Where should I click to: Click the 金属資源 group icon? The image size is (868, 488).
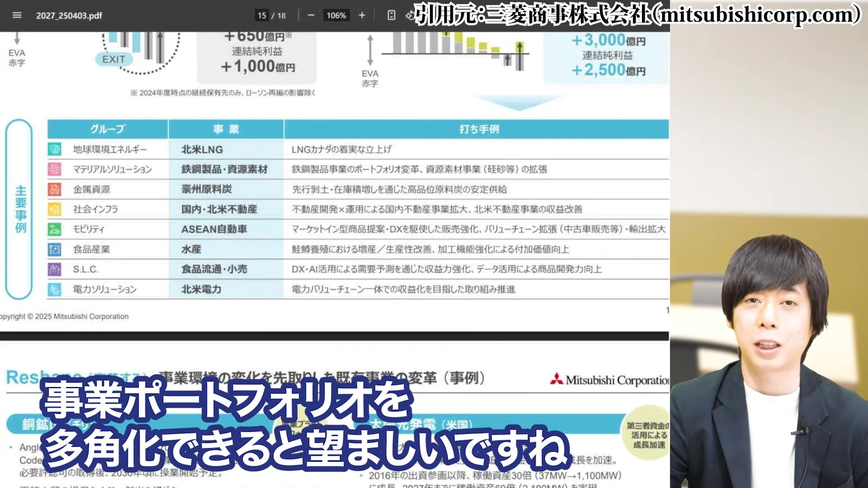(54, 189)
